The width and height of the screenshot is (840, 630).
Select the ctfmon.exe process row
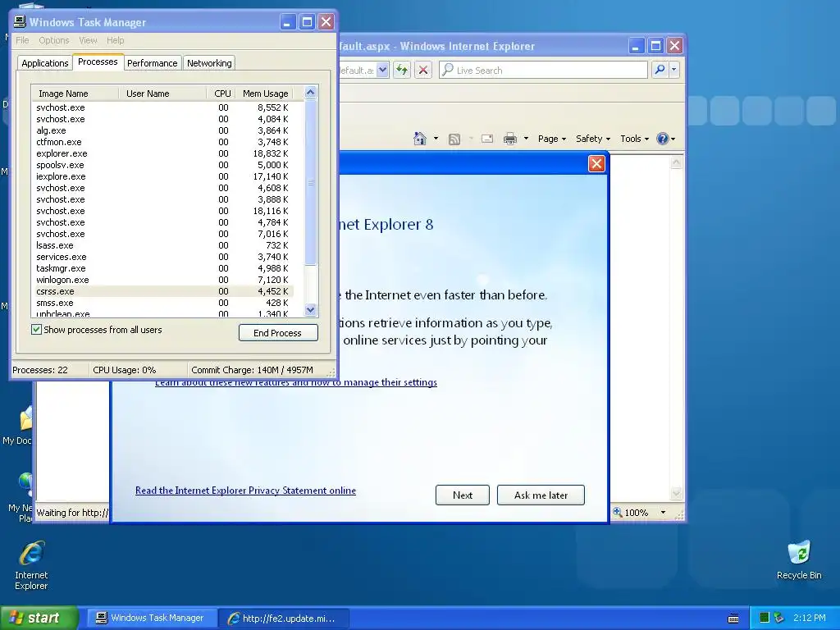(163, 142)
